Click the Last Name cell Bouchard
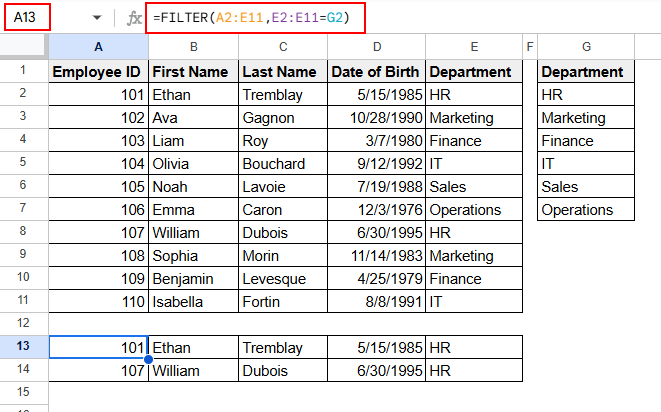The image size is (661, 412). pos(283,164)
